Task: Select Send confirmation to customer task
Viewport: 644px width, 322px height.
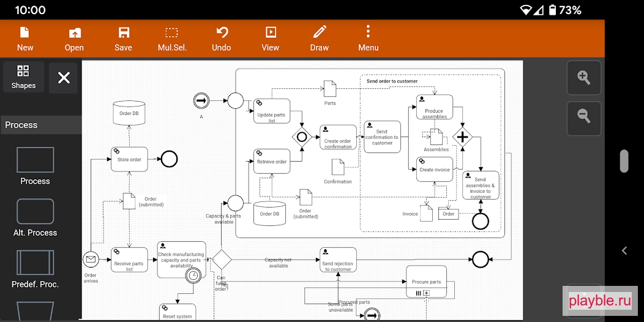Action: pos(382,137)
